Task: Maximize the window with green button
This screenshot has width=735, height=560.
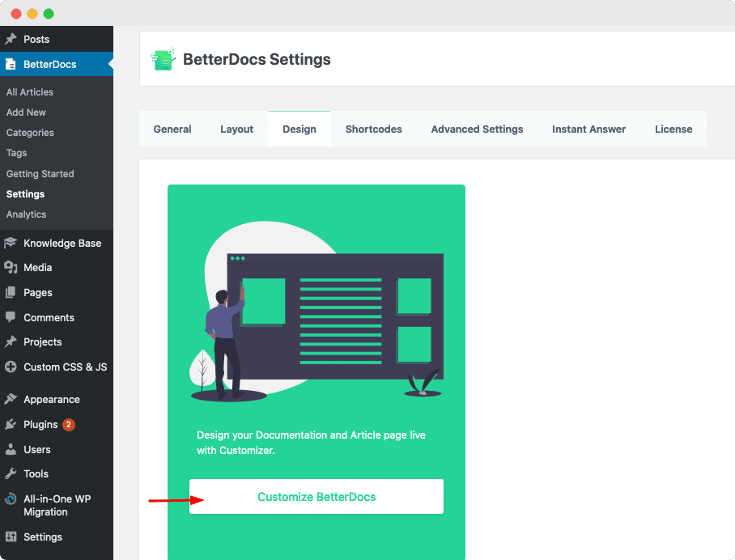Action: point(49,14)
